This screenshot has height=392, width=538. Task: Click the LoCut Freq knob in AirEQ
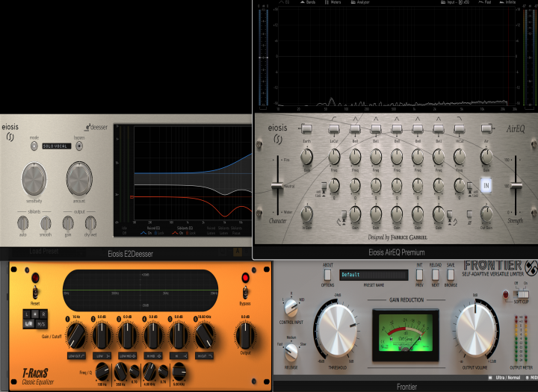(x=334, y=157)
